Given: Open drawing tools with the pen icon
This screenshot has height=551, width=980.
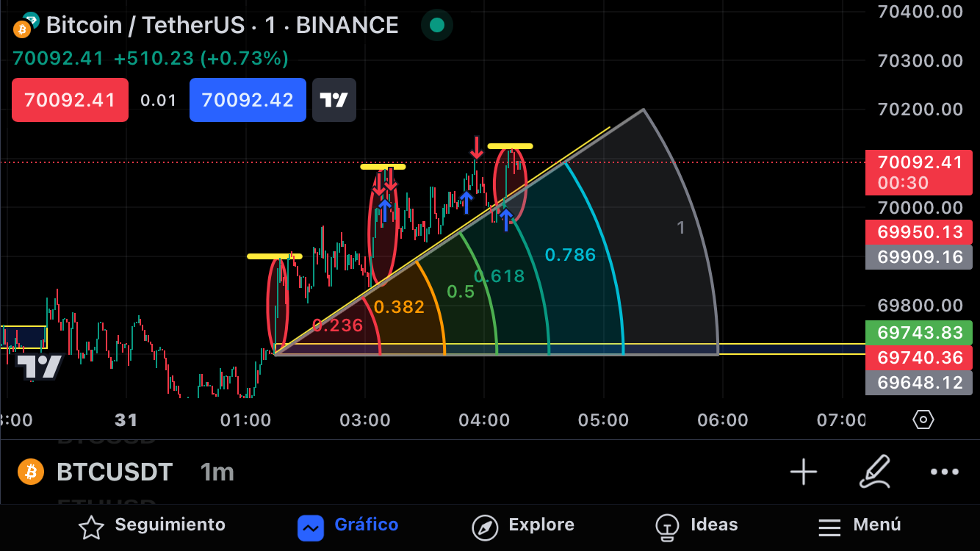Looking at the screenshot, I should coord(874,472).
